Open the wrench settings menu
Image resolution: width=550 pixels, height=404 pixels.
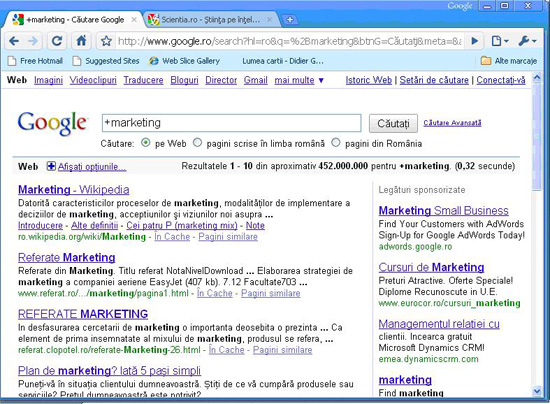(528, 41)
